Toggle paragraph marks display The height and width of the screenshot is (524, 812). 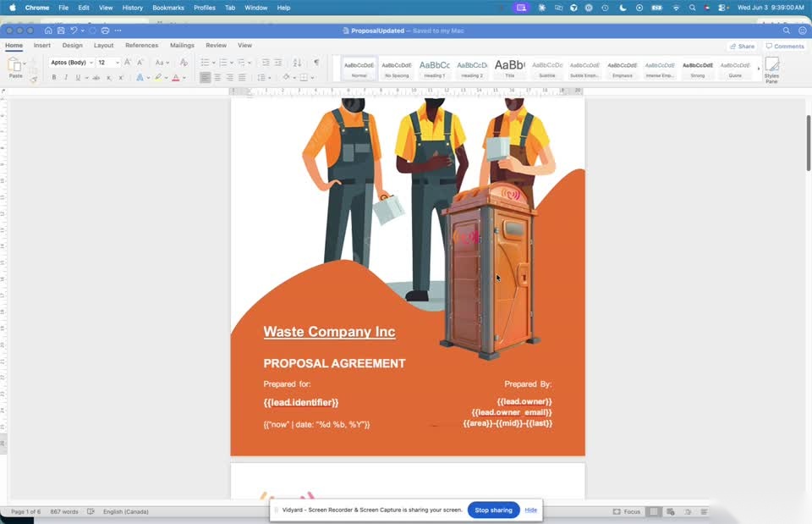tap(315, 62)
